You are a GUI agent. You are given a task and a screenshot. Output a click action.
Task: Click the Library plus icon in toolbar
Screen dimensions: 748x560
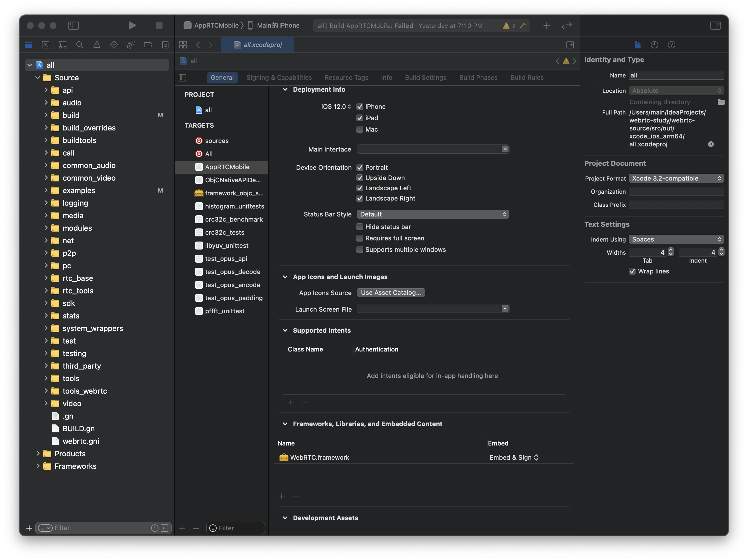546,26
